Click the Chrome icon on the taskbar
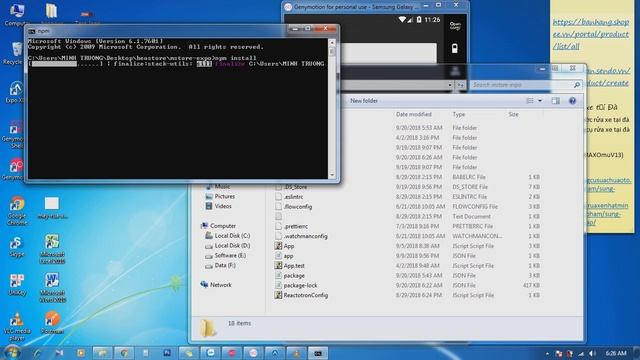 click(124, 353)
